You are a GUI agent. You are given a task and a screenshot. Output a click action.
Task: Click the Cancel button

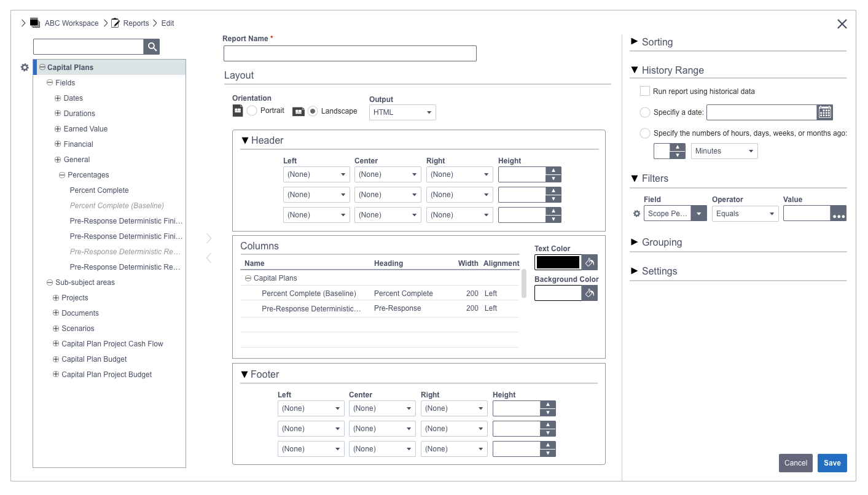pos(796,463)
